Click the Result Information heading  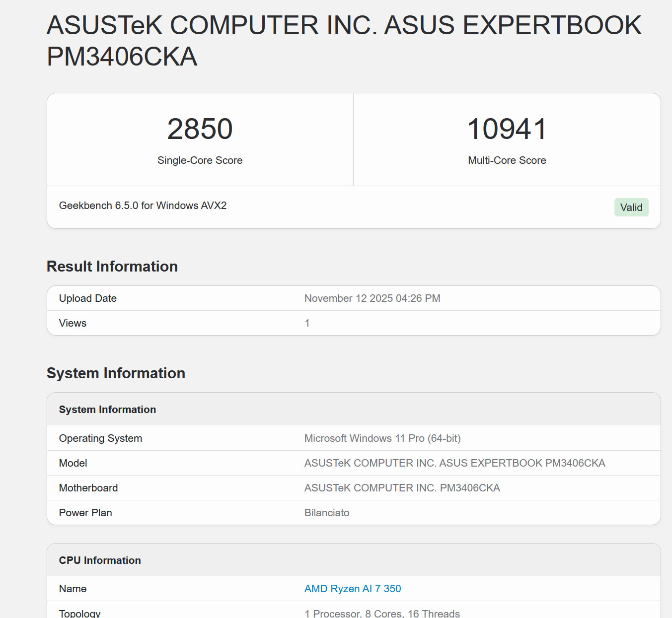112,267
